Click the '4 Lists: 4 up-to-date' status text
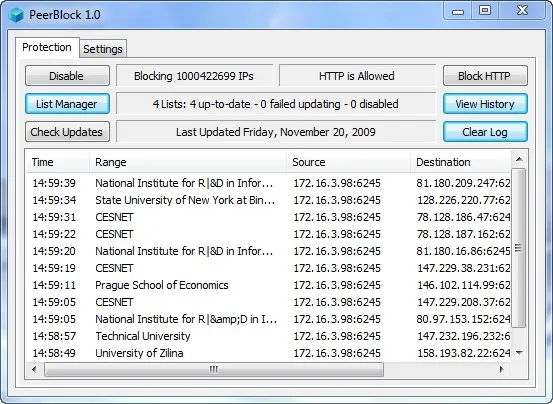Image resolution: width=553 pixels, height=404 pixels. [x=276, y=104]
